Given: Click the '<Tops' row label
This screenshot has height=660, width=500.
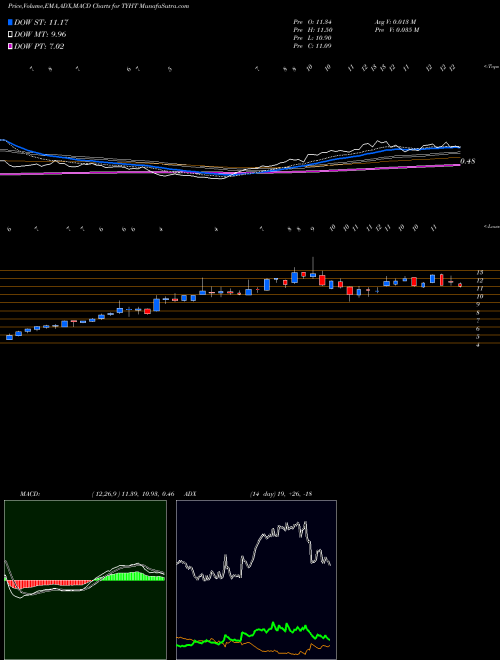Looking at the screenshot, I should click(x=491, y=67).
